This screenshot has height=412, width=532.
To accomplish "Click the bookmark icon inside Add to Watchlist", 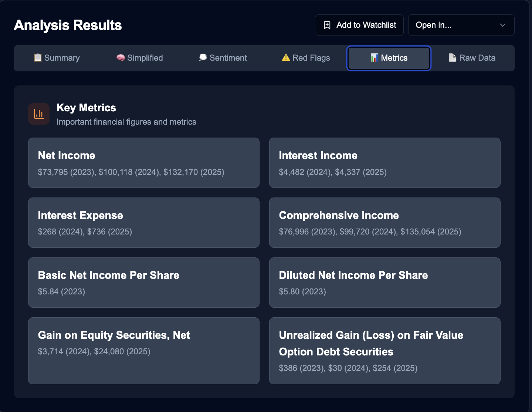I will [x=326, y=25].
